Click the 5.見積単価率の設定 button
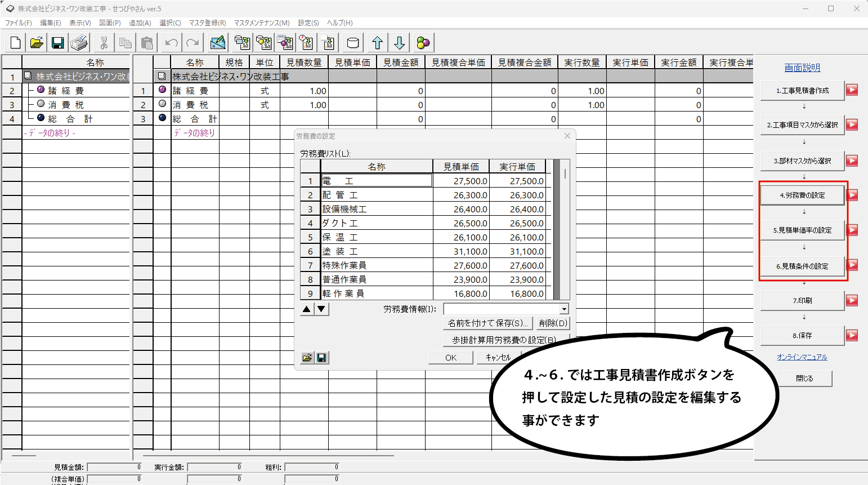The width and height of the screenshot is (868, 485). click(802, 230)
